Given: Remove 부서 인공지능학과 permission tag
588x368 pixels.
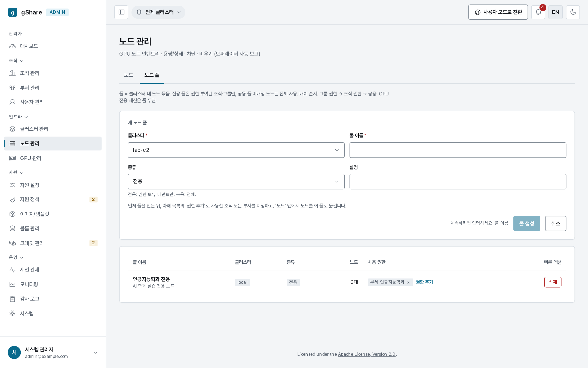Looking at the screenshot, I should pos(408,282).
